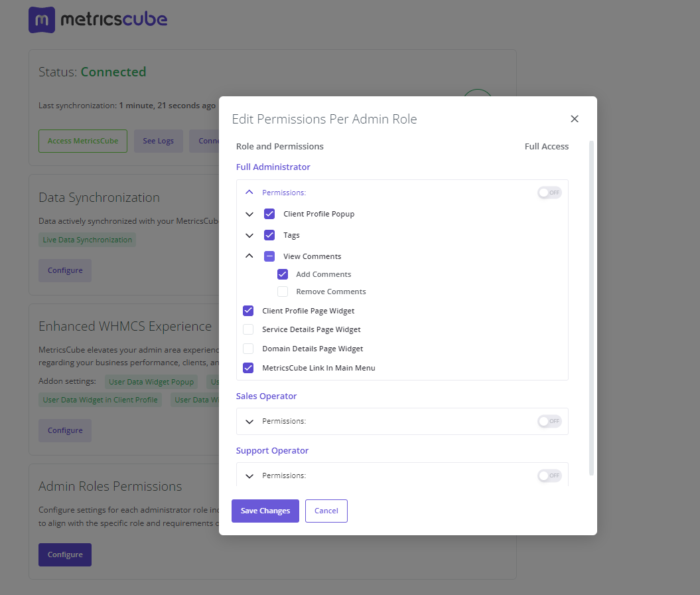
Task: Uncheck the Client Profile Page Widget checkbox
Action: pos(248,311)
